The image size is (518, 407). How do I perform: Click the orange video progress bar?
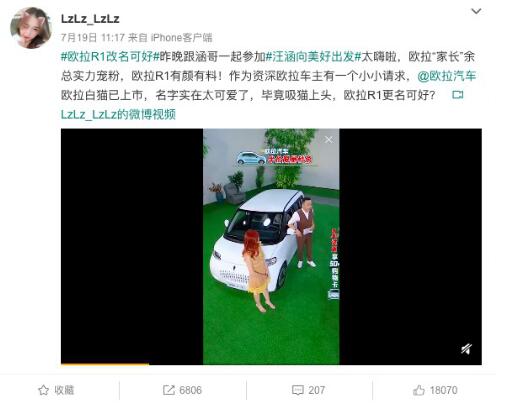click(105, 364)
